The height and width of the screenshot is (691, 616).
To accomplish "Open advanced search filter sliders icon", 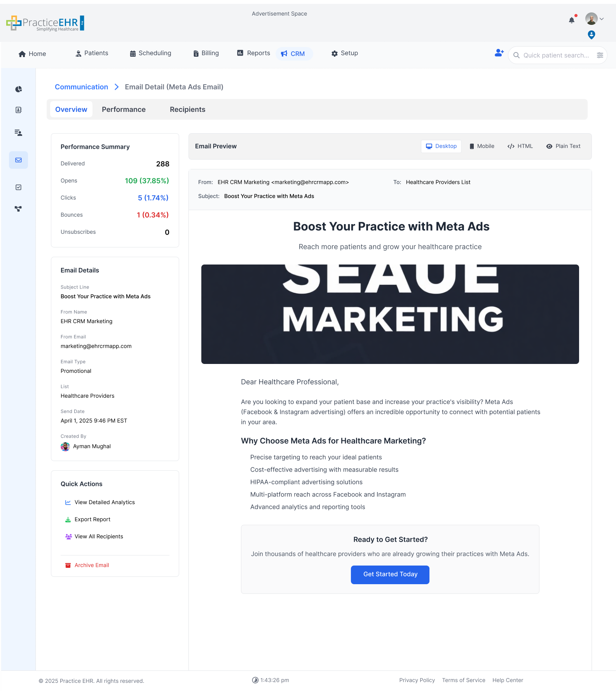I will (600, 55).
